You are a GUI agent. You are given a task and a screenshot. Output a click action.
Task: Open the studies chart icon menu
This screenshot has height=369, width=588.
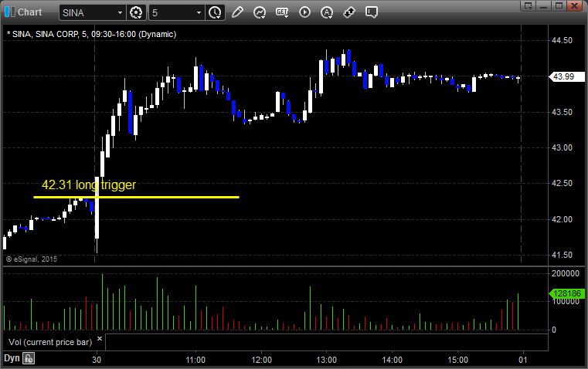(260, 12)
